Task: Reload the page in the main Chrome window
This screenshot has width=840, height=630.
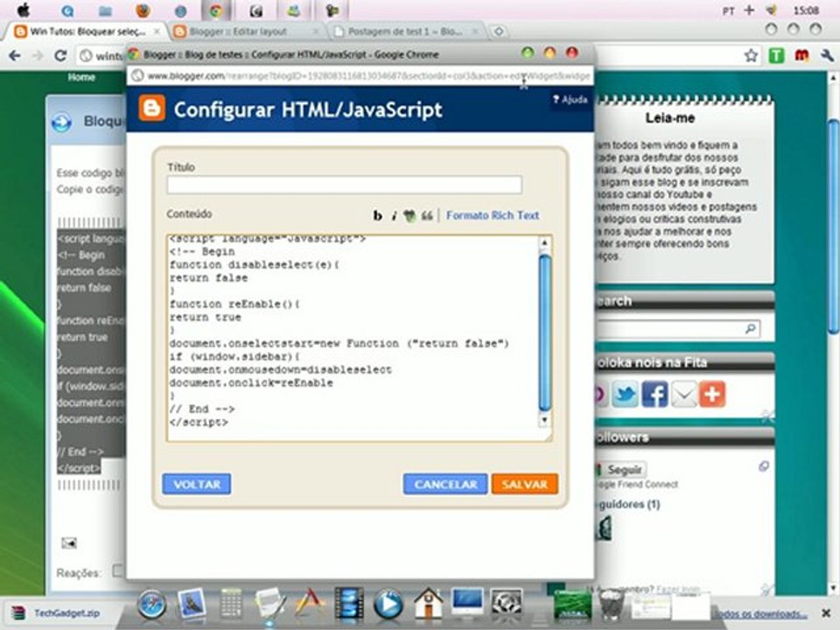Action: pyautogui.click(x=60, y=55)
